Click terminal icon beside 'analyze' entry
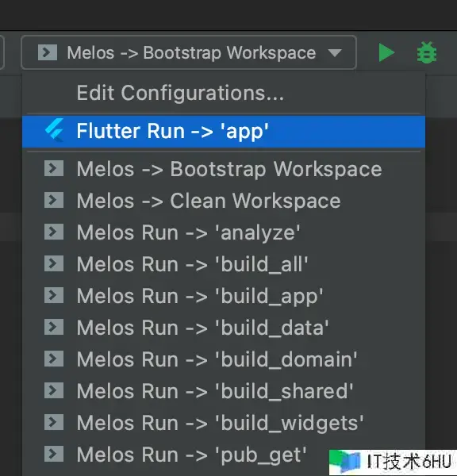Image resolution: width=457 pixels, height=476 pixels. tap(54, 232)
